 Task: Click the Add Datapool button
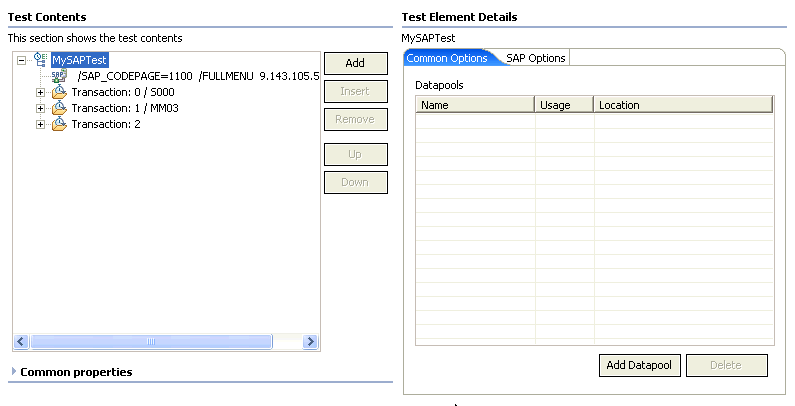(639, 365)
